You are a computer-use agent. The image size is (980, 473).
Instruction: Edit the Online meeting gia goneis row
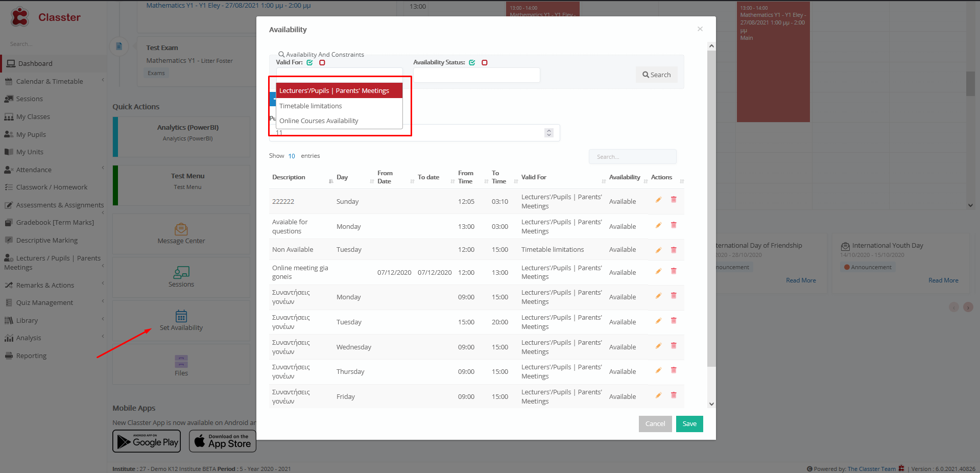658,271
